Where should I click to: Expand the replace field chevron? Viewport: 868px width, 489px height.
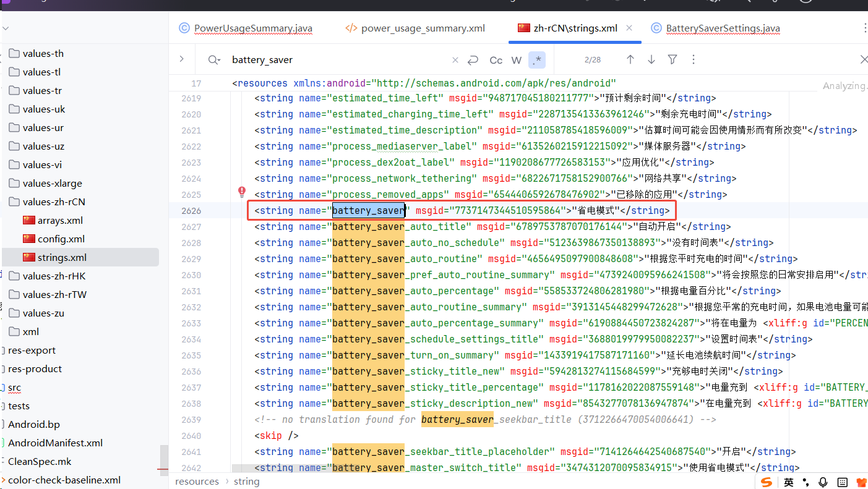(181, 59)
